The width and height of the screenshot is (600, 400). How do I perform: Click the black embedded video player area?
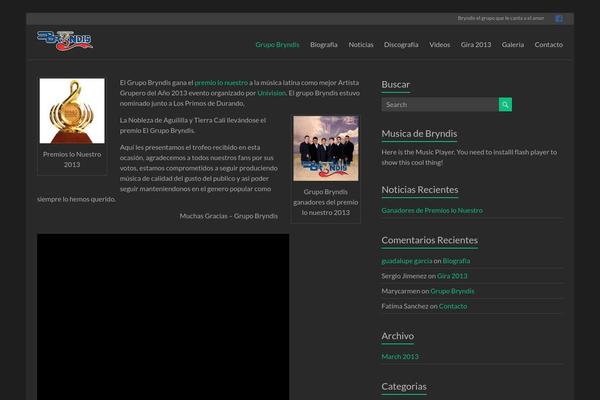[163, 317]
